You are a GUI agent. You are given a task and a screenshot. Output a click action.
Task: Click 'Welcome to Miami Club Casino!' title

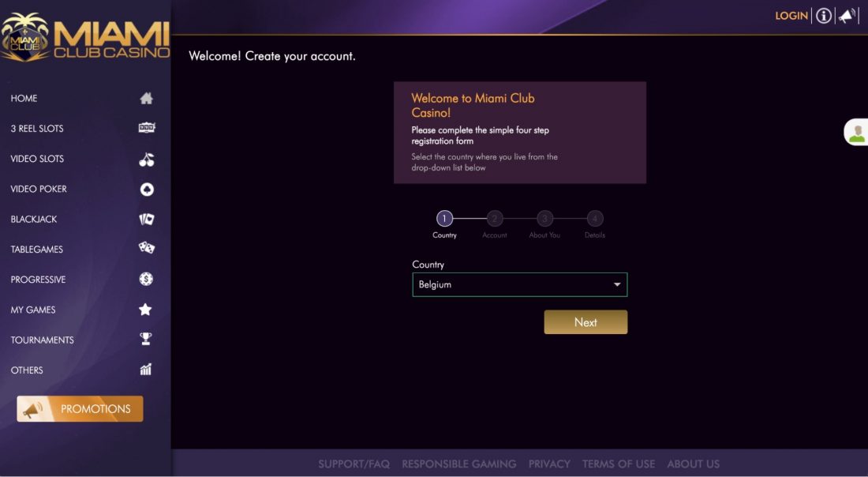point(473,105)
